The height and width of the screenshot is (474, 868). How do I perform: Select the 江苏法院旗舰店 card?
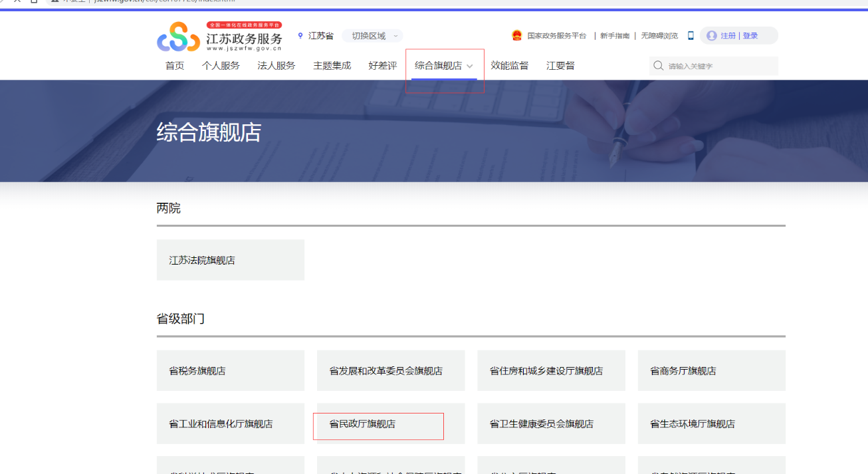230,259
